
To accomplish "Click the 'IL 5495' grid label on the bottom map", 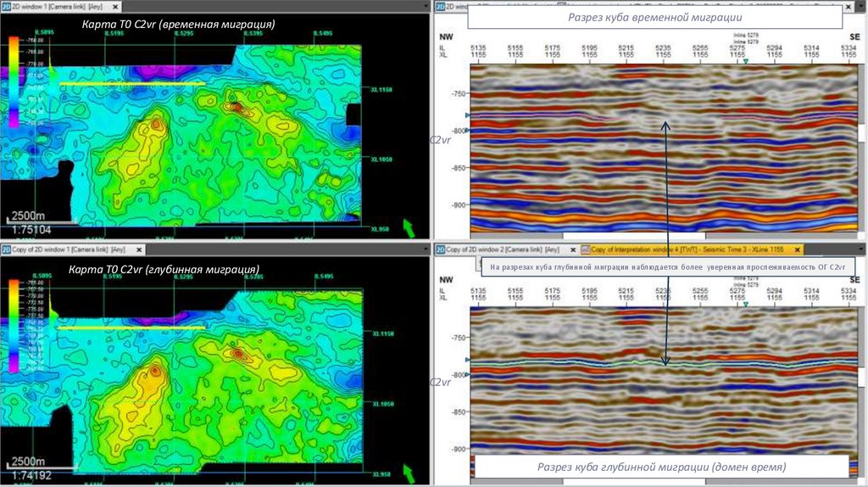I will click(323, 276).
